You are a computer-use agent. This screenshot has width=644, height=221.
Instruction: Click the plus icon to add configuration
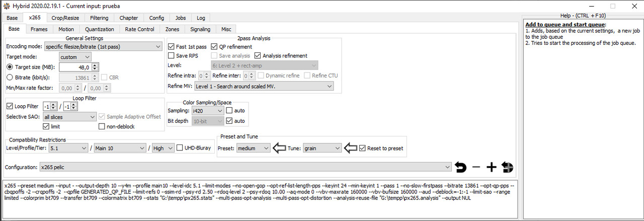click(x=492, y=167)
